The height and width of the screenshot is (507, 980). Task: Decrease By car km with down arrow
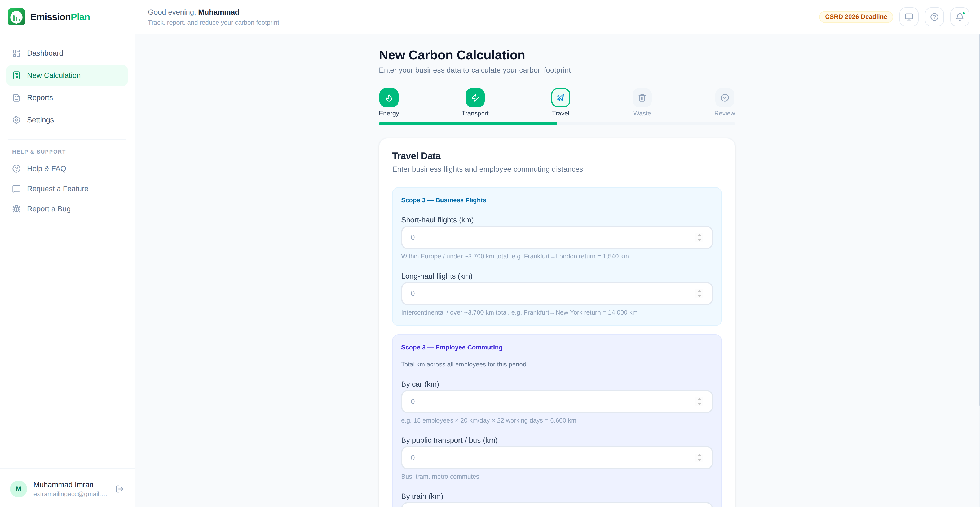(x=699, y=404)
